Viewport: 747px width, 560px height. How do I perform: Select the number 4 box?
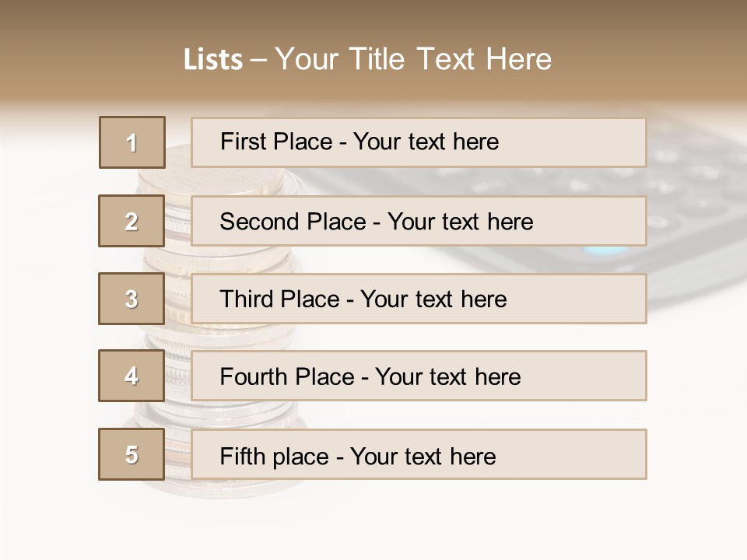(132, 376)
